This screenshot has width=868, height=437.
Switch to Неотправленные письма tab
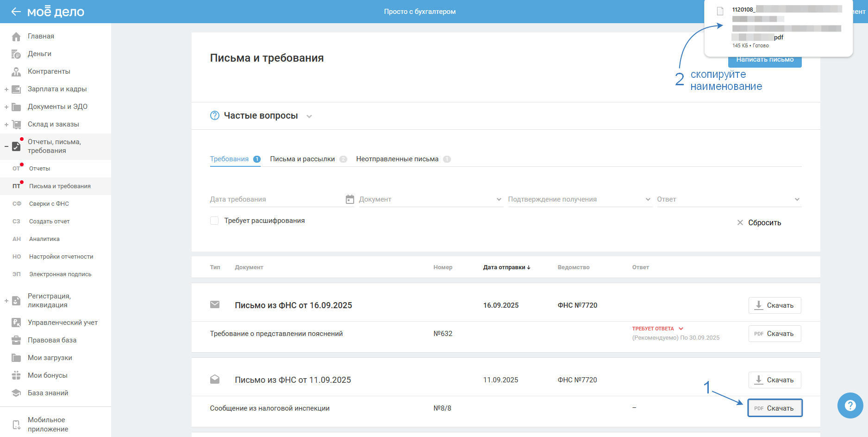pyautogui.click(x=397, y=159)
